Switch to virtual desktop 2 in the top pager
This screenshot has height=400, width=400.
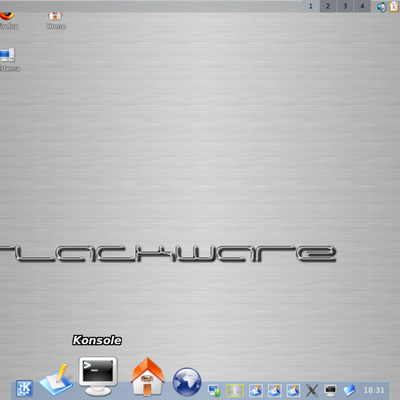tap(328, 6)
